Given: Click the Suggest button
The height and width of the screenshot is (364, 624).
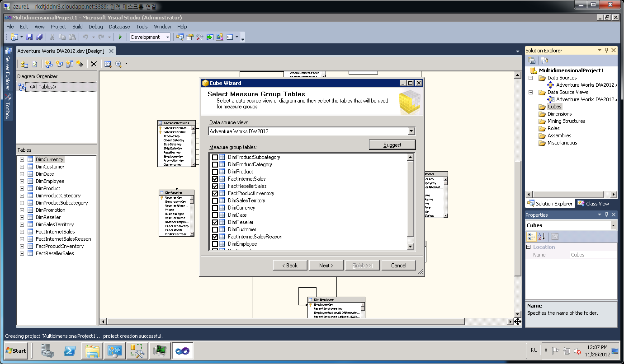Looking at the screenshot, I should point(392,145).
